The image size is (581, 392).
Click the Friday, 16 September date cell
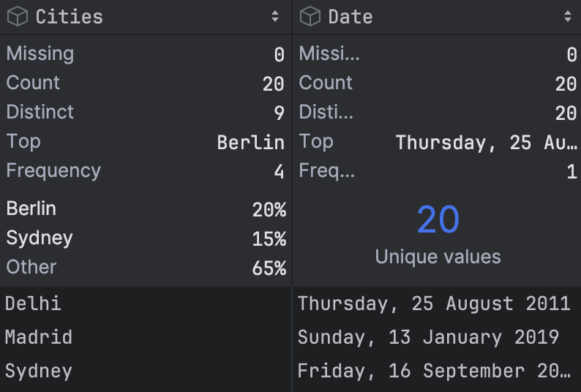[437, 372]
